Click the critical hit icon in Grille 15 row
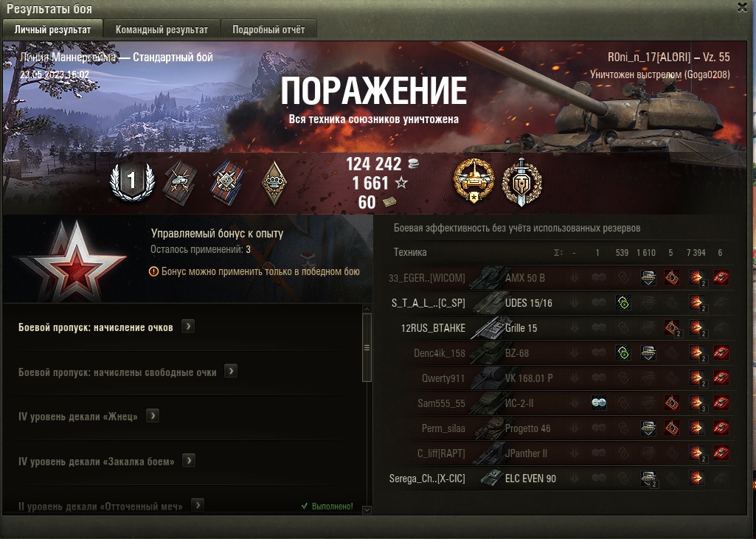 pos(672,328)
